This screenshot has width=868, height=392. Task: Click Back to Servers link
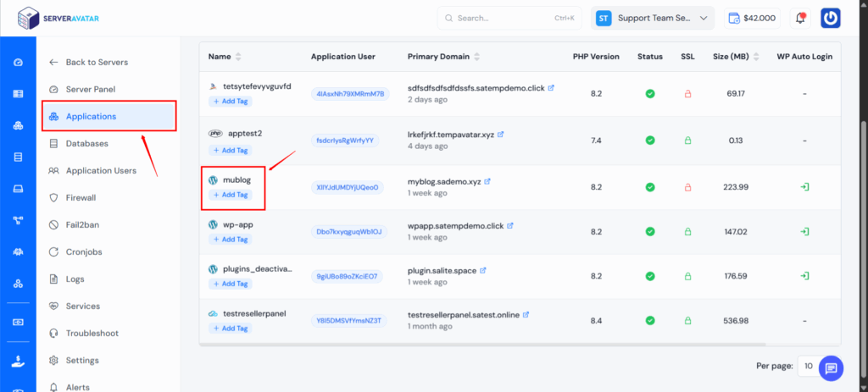pyautogui.click(x=97, y=62)
